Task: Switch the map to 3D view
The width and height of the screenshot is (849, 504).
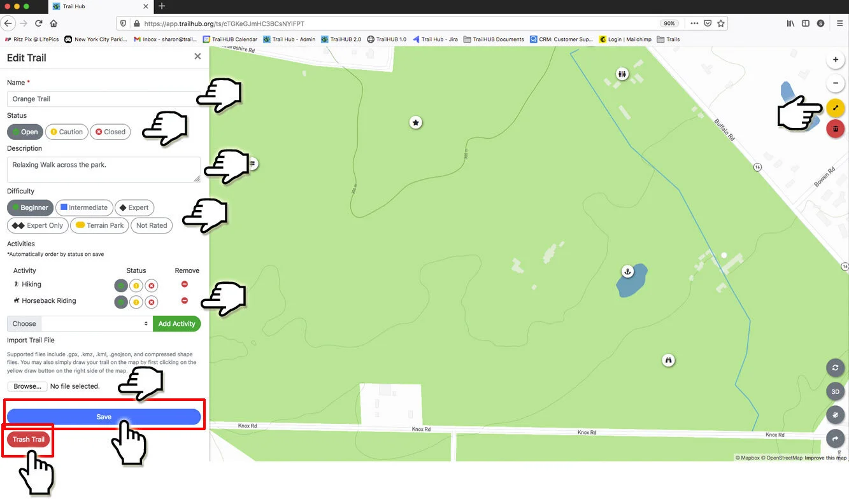Action: coord(835,391)
